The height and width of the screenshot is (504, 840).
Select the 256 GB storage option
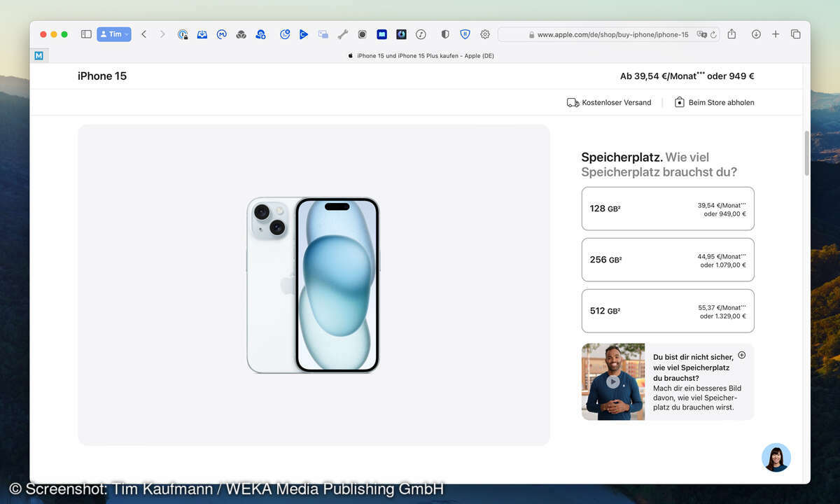pos(668,260)
